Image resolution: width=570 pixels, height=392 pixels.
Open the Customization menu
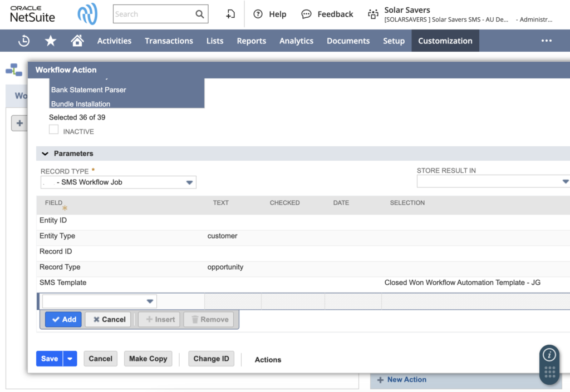(445, 41)
